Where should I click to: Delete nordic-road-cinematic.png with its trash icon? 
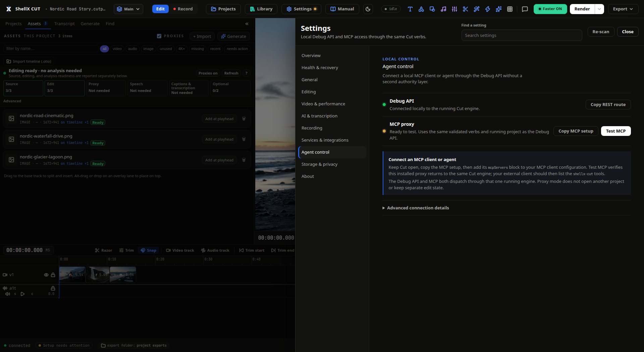244,119
